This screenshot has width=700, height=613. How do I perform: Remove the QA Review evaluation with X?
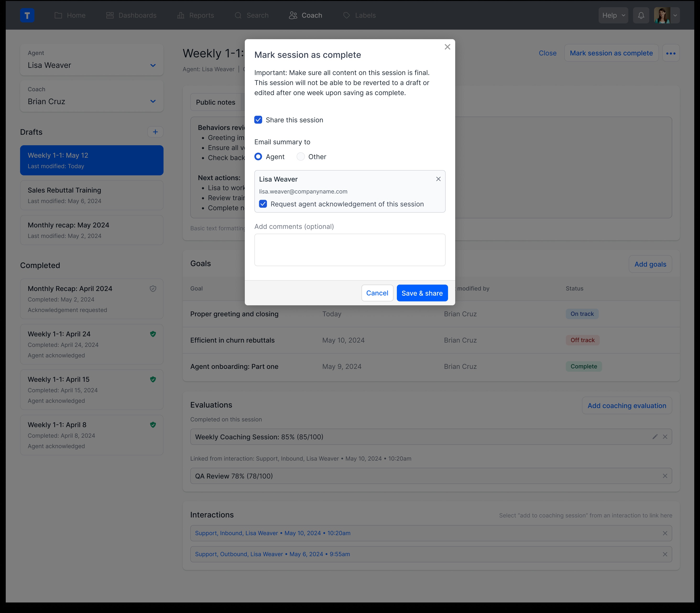coord(665,476)
